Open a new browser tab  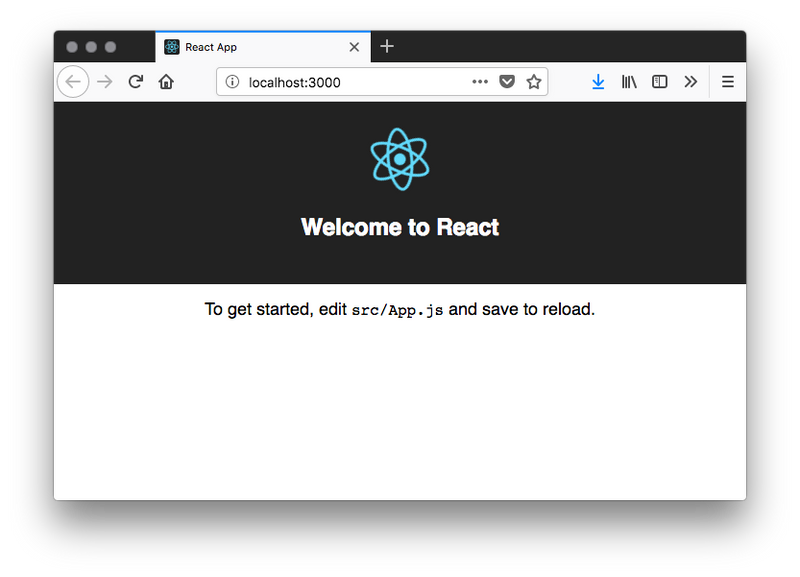386,45
